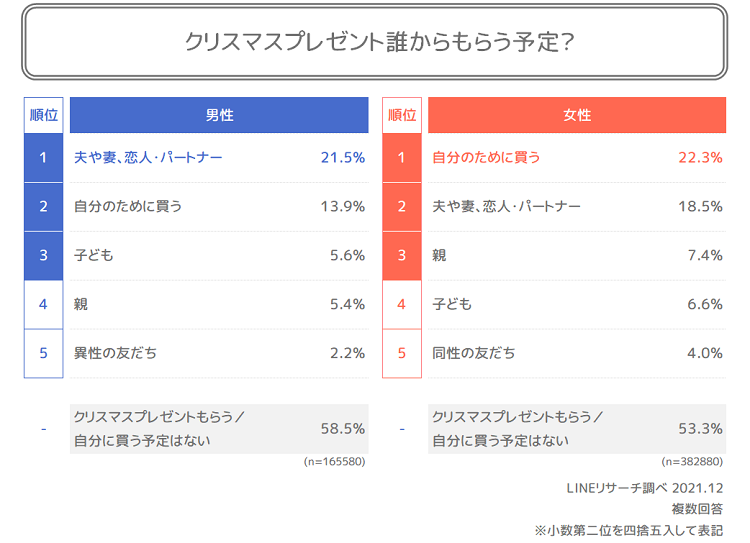Select 同性の友だち row label

coord(474,353)
